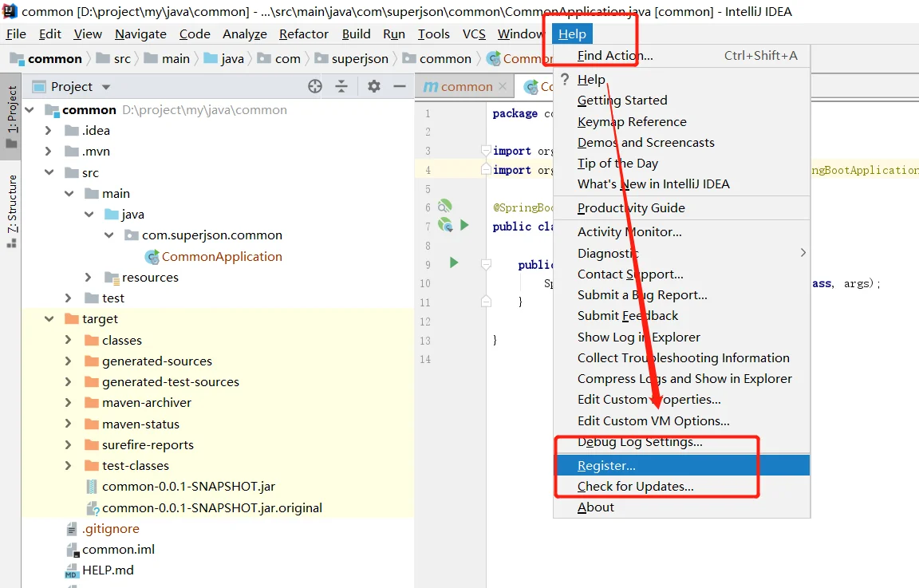Open the Diagnostic submenu
The height and width of the screenshot is (588, 919).
[682, 253]
